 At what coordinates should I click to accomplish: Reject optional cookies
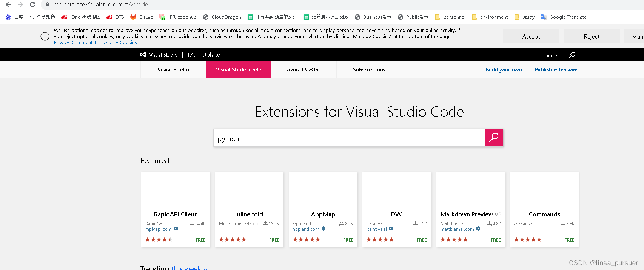(x=592, y=36)
